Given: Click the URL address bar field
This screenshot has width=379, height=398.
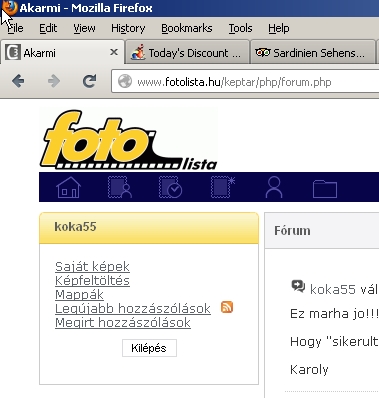Looking at the screenshot, I should [x=245, y=82].
